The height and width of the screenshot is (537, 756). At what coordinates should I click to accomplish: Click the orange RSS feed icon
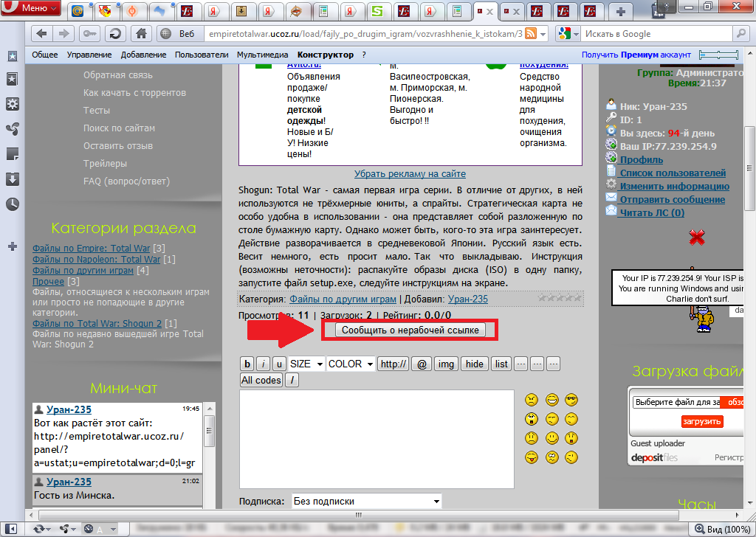(x=530, y=34)
